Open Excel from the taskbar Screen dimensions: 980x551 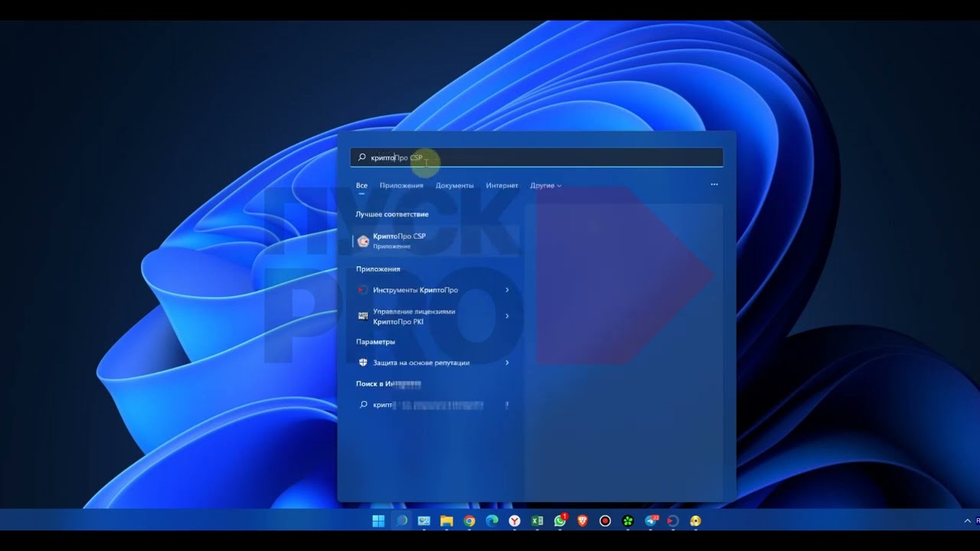click(537, 521)
